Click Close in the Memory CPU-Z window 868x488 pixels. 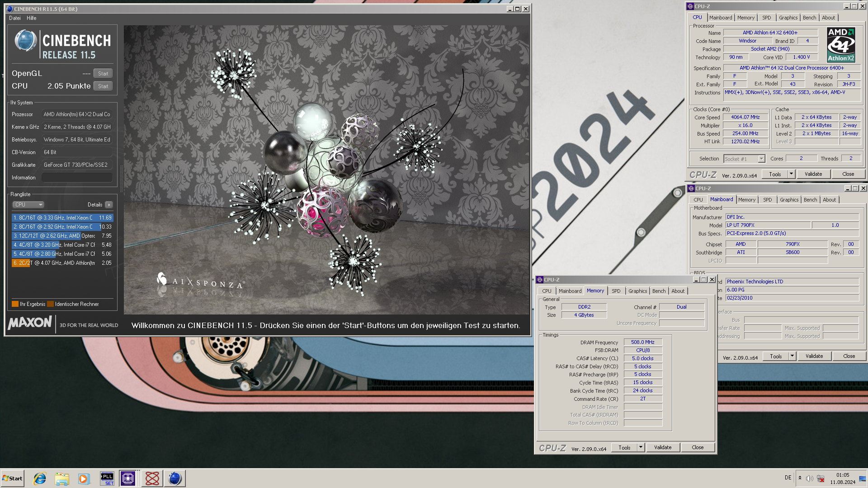pos(697,447)
